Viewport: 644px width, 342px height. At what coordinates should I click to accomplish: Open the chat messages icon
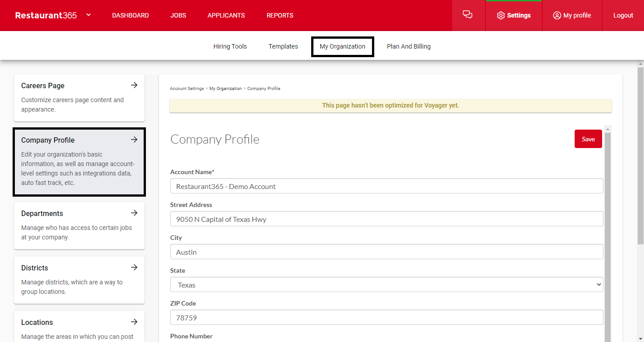[x=468, y=15]
